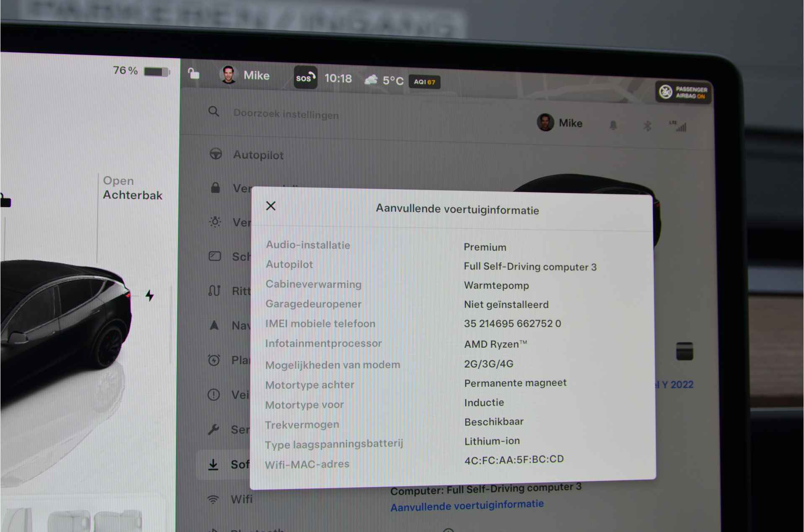Open the Software download icon menu
The height and width of the screenshot is (532, 804).
213,464
